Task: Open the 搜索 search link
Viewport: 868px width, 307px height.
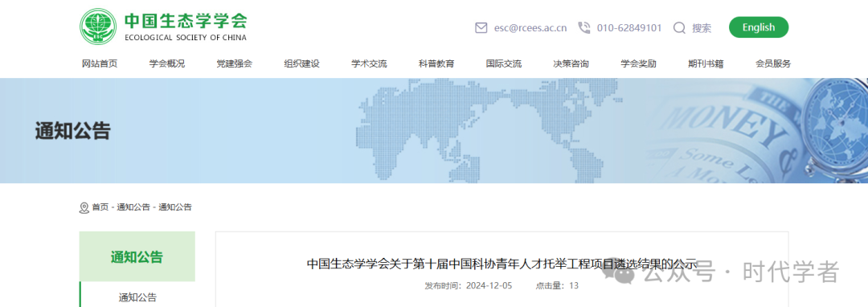Action: 702,28
